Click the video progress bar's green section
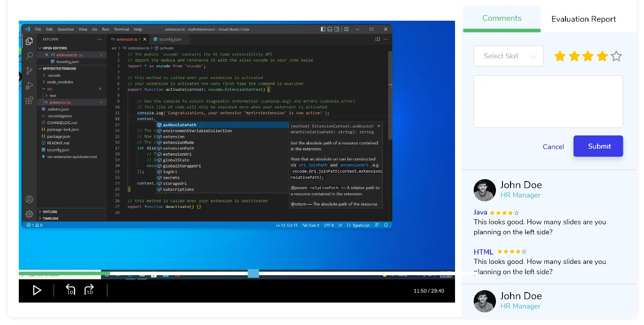 (x=64, y=273)
